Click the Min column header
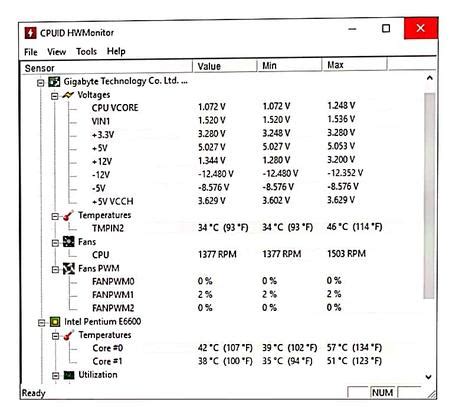The image size is (459, 412). 289,65
